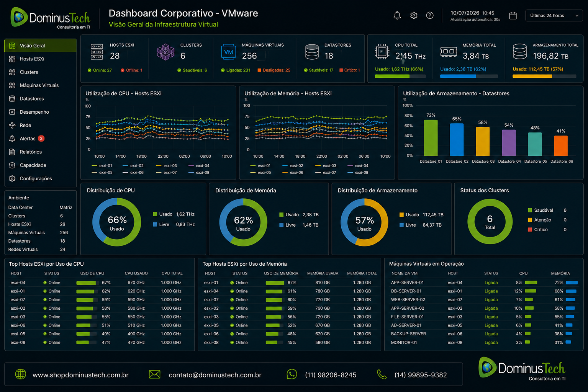
Task: Click the CPU usage green progress bar
Action: point(400,76)
